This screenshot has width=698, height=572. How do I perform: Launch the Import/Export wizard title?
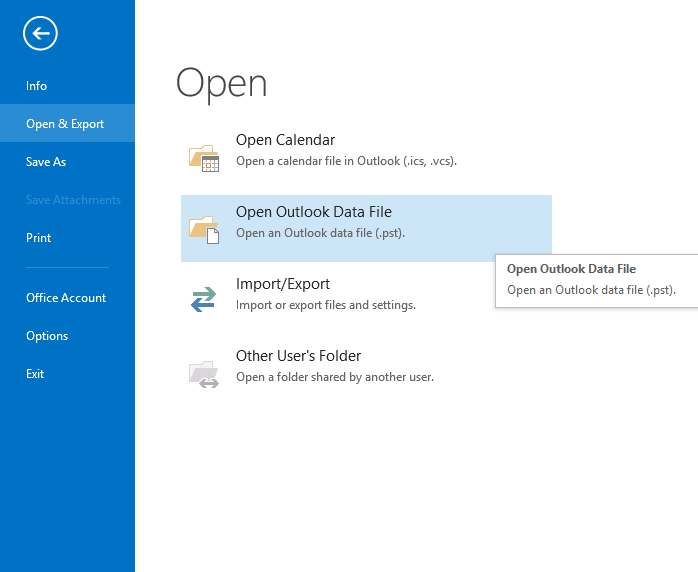pyautogui.click(x=283, y=284)
